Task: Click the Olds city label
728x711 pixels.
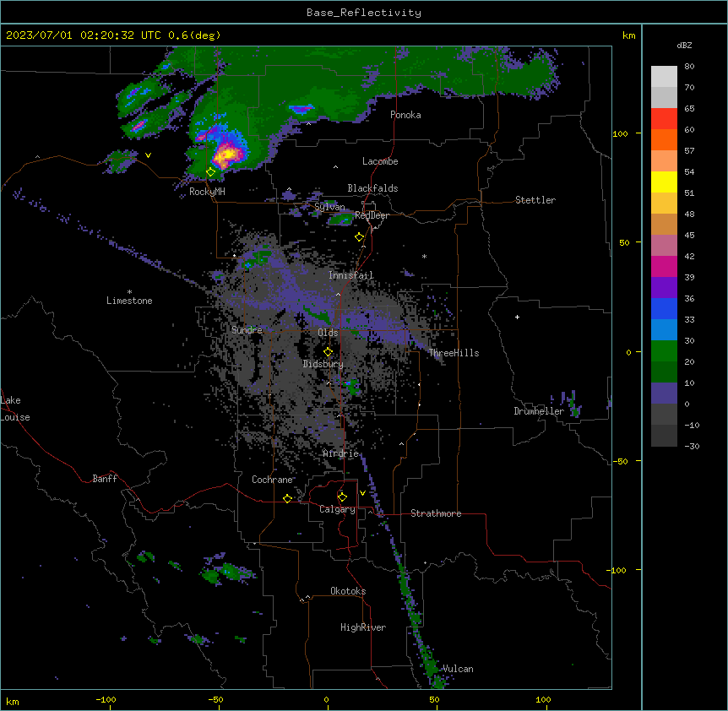Action: pos(328,333)
